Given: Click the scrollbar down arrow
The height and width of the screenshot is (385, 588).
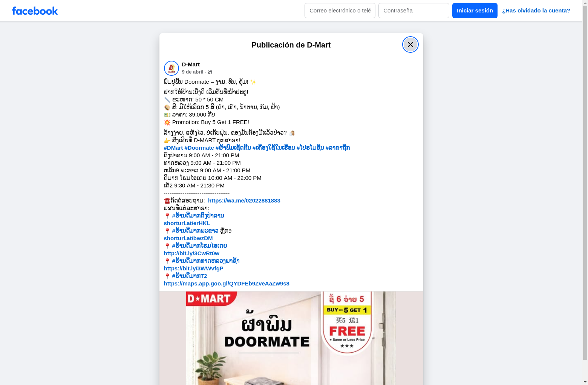Looking at the screenshot, I should [x=585, y=382].
